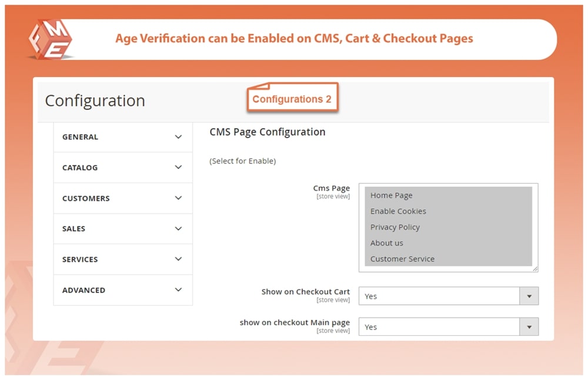588x380 pixels.
Task: Select About us in the Cms Page list
Action: pos(386,243)
